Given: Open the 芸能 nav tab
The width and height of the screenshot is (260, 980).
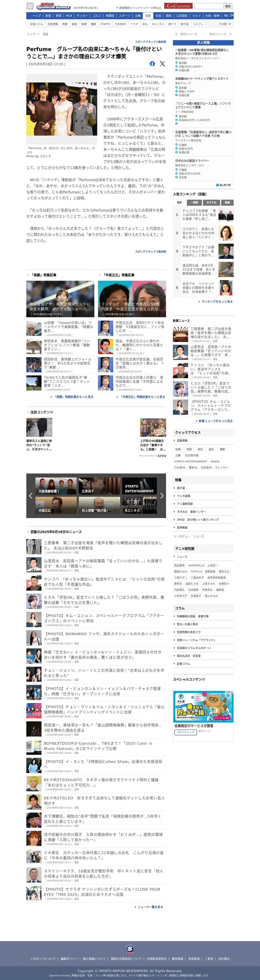Looking at the screenshot, I should [x=148, y=16].
